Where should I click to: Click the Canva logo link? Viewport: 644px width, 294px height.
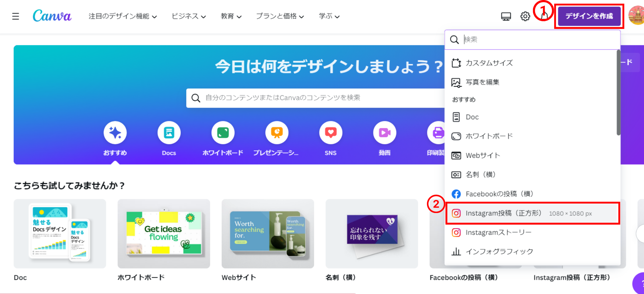pyautogui.click(x=52, y=16)
